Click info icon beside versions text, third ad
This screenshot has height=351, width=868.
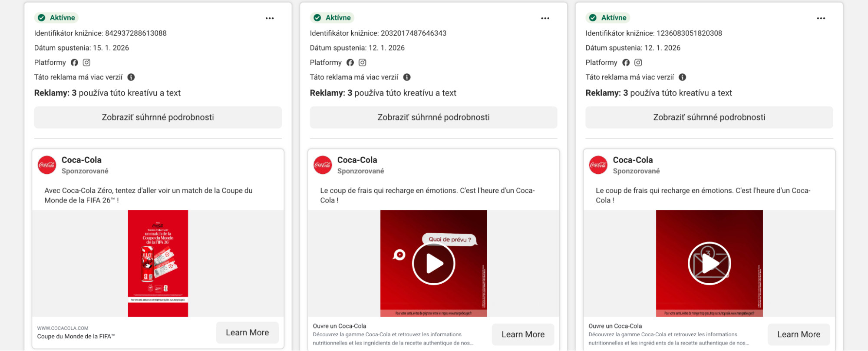pyautogui.click(x=682, y=77)
